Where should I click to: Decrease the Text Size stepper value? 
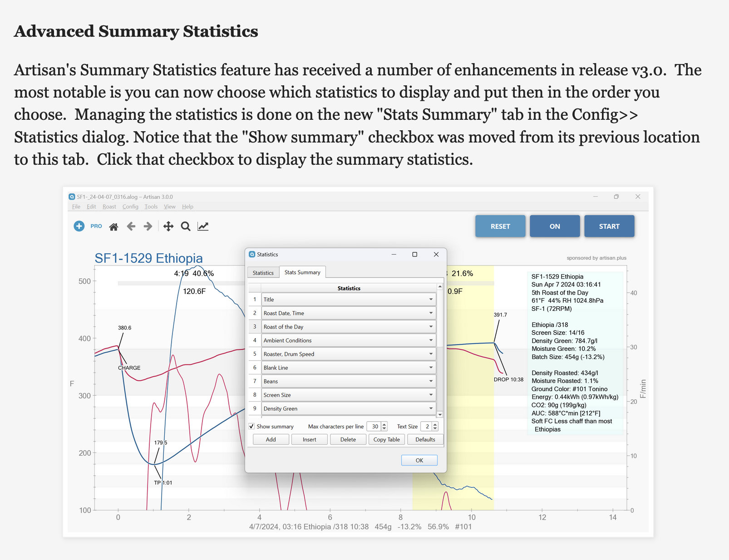(x=435, y=429)
